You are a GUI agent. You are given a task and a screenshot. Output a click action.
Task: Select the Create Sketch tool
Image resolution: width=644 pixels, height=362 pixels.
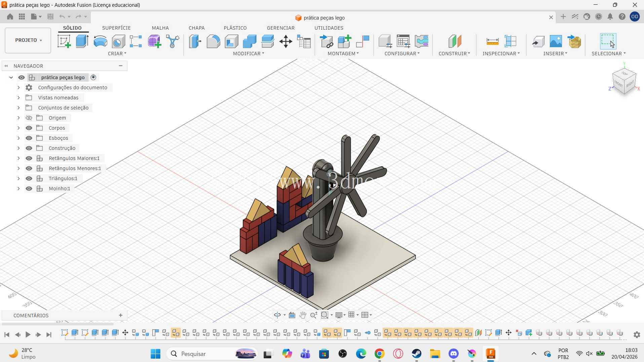[64, 41]
